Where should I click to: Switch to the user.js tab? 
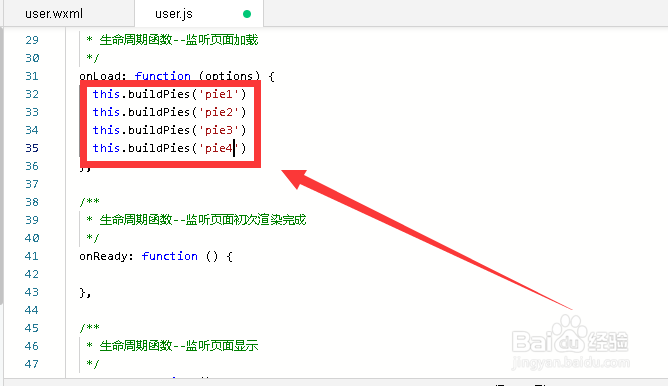[x=174, y=14]
